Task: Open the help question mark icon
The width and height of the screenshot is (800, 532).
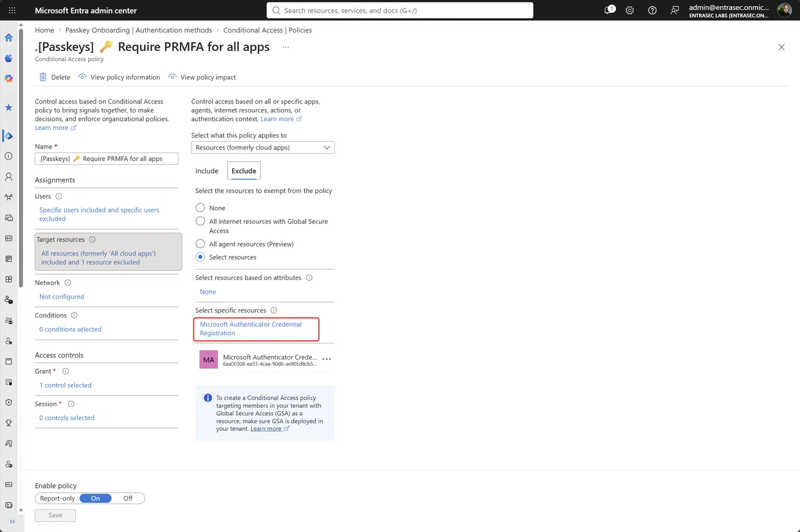Action: (652, 10)
